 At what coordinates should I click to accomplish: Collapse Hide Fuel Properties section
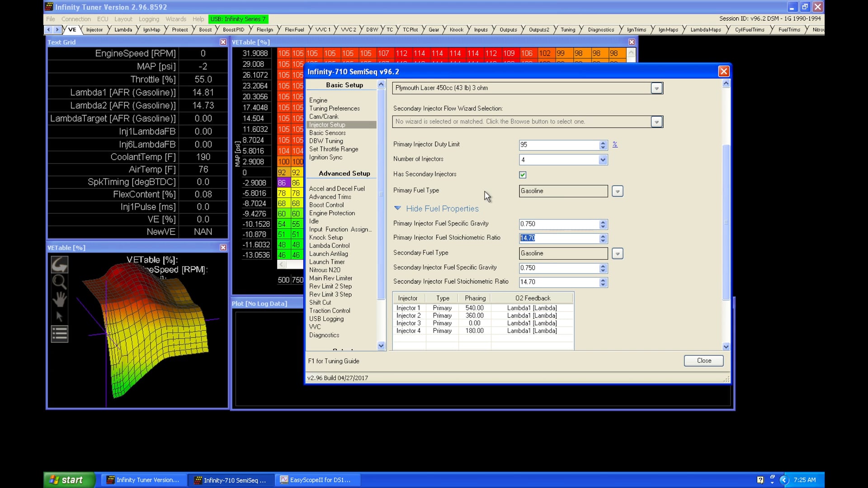[397, 208]
